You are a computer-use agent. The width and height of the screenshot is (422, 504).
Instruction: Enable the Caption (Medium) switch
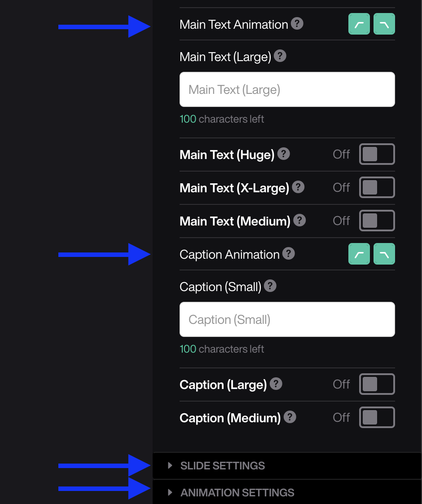tap(377, 417)
